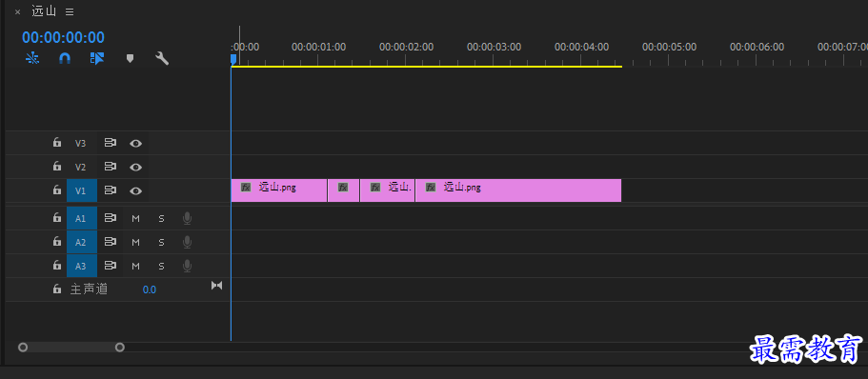Toggle sync lock on A2

111,242
